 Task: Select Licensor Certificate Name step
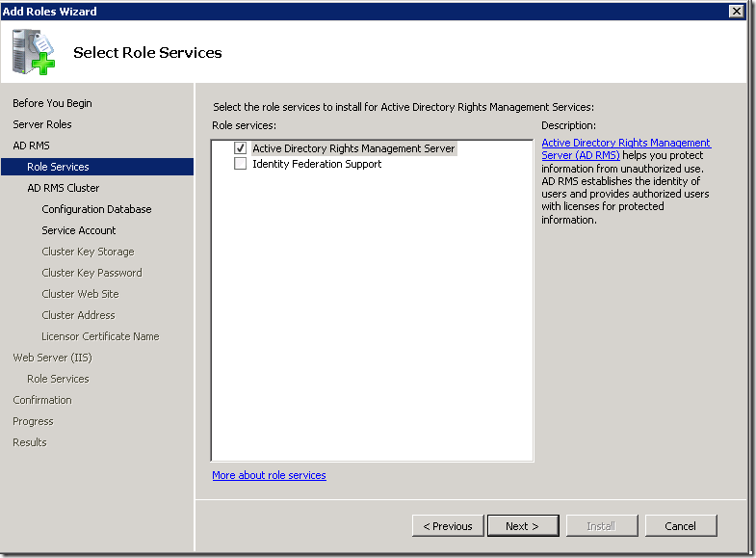tap(100, 336)
